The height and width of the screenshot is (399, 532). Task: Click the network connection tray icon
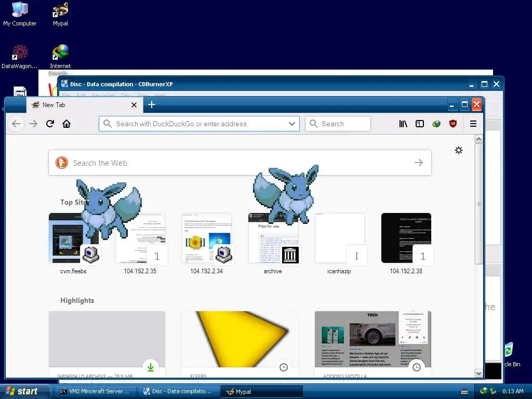coord(494,391)
